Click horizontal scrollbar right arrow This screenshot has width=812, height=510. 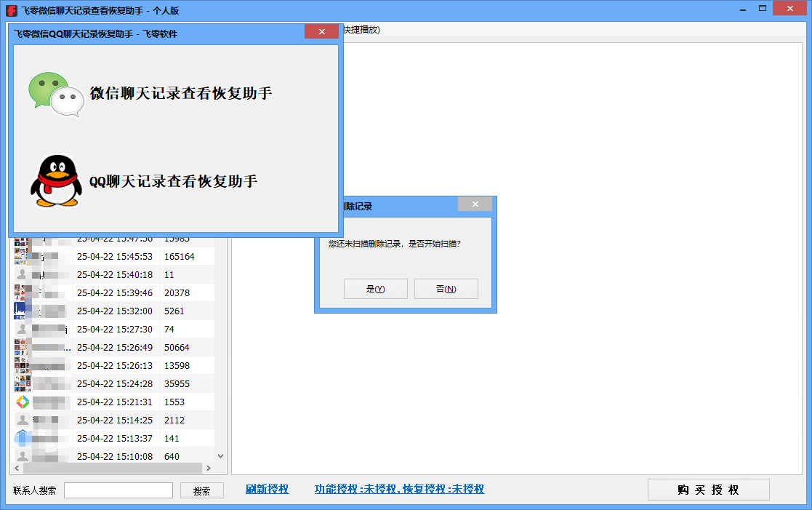click(x=208, y=468)
